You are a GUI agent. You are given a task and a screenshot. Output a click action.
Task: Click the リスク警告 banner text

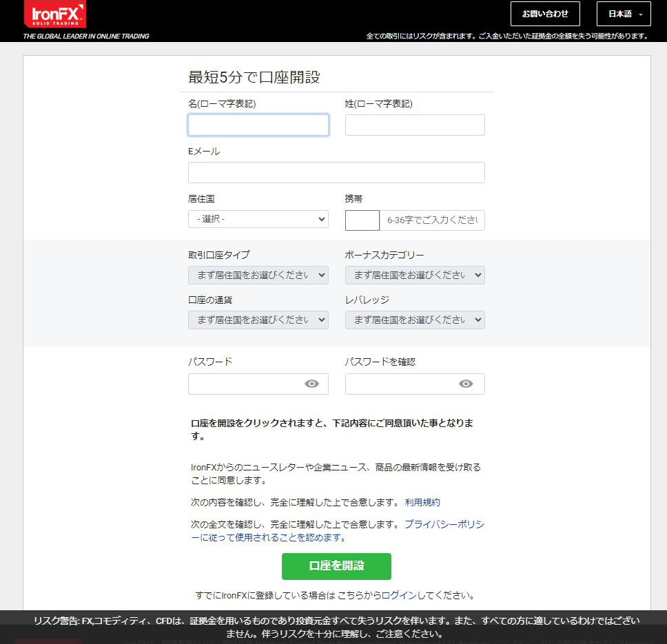pyautogui.click(x=336, y=627)
